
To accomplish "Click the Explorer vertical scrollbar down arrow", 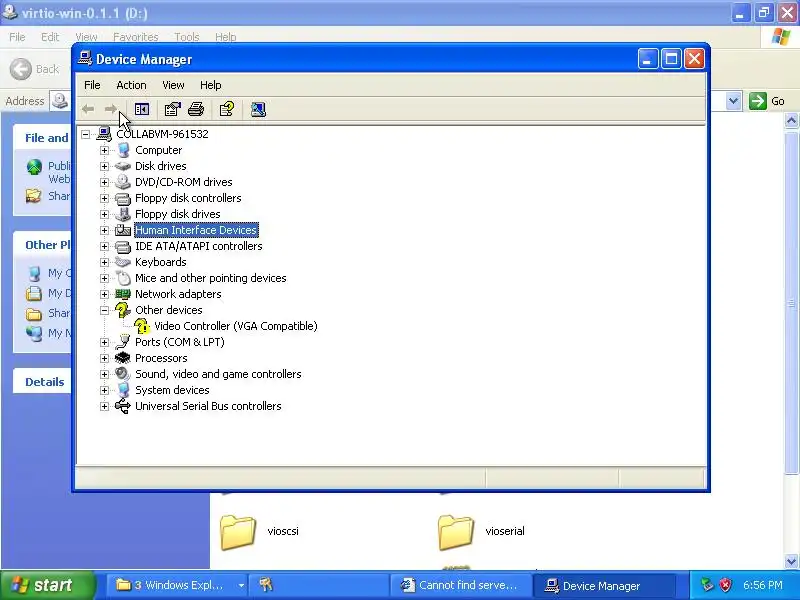I will click(x=791, y=561).
